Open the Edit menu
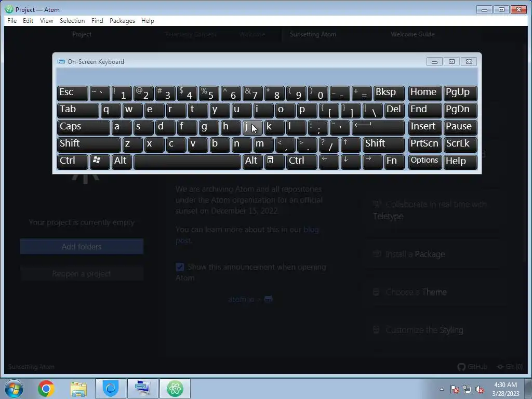Screen dimensions: 532x399 point(28,21)
